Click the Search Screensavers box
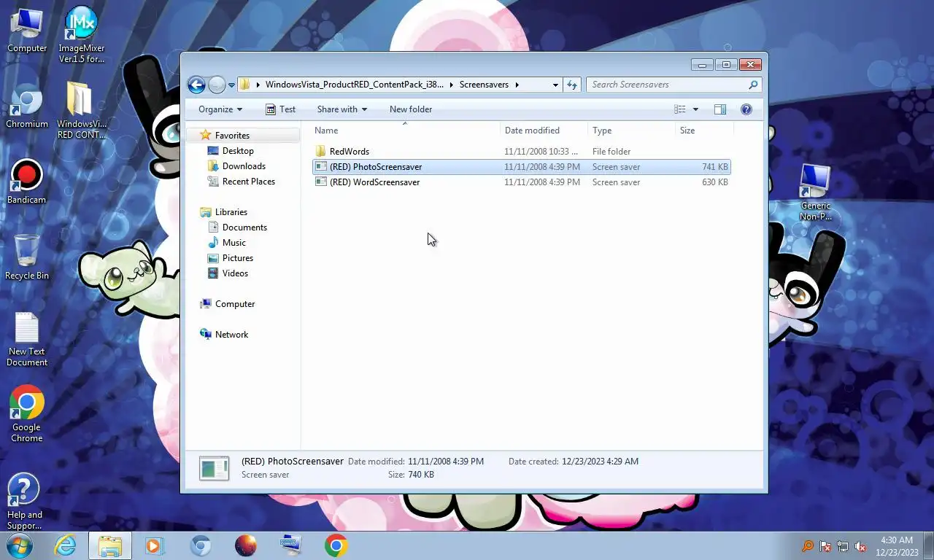Screen dimensions: 934x560 point(667,85)
